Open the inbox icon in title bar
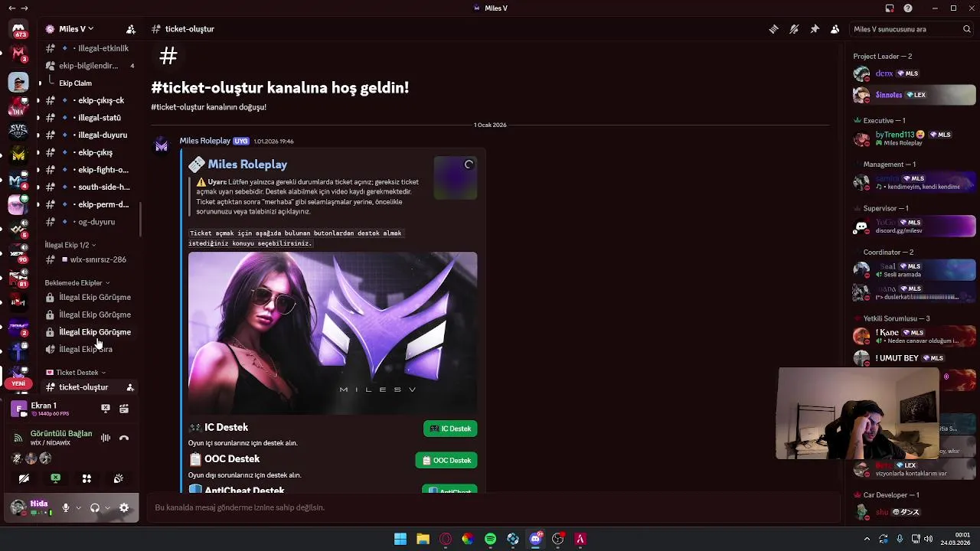 tap(890, 8)
